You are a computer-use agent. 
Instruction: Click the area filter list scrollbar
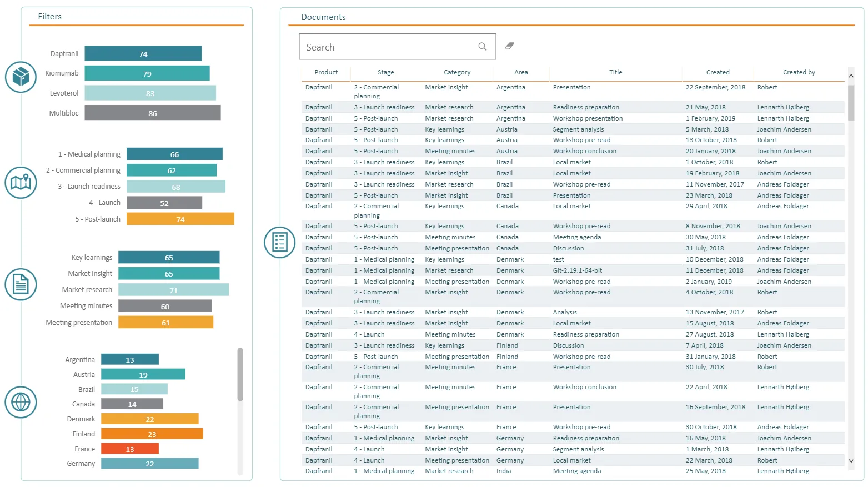click(x=240, y=374)
